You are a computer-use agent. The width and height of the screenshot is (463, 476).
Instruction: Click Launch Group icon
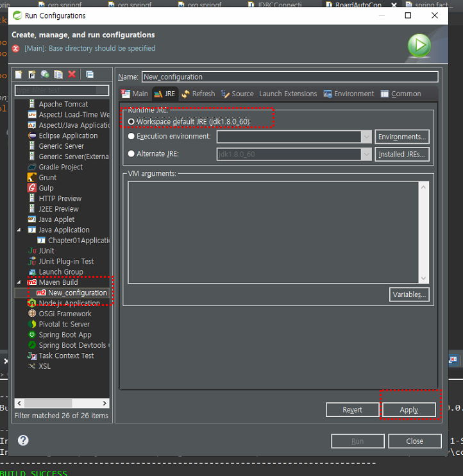coord(32,272)
